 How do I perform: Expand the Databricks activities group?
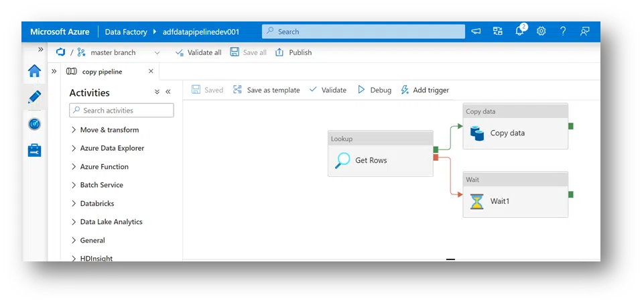click(96, 203)
